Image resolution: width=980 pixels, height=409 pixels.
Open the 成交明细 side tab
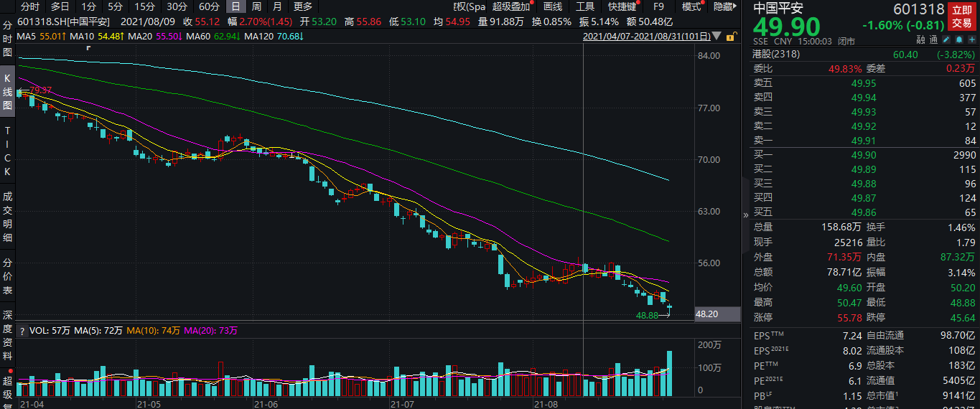7,217
